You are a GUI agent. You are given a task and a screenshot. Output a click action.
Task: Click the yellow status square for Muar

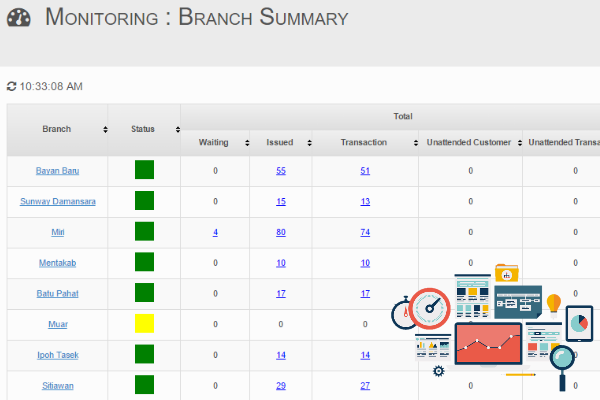[x=144, y=324]
